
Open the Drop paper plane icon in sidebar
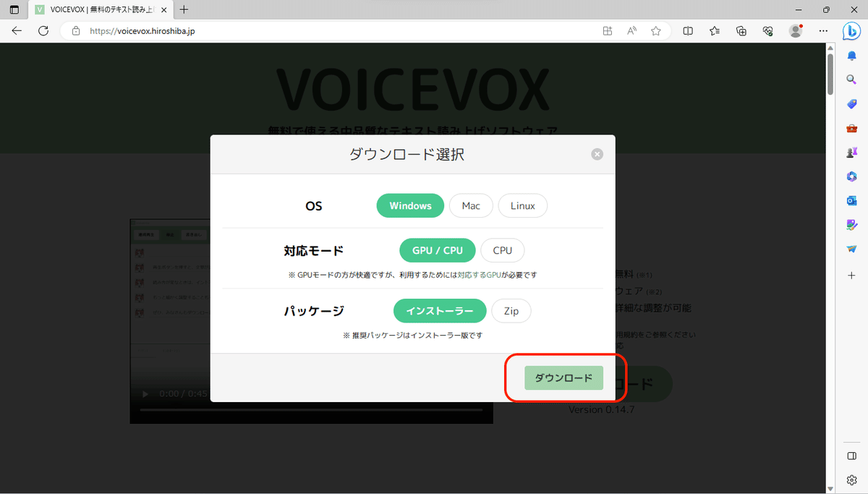852,250
